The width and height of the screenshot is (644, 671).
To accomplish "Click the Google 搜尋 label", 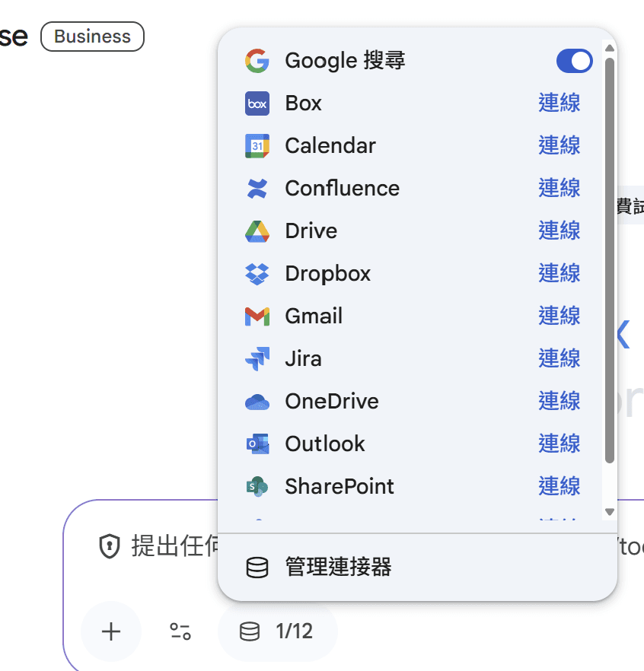I will pyautogui.click(x=345, y=61).
